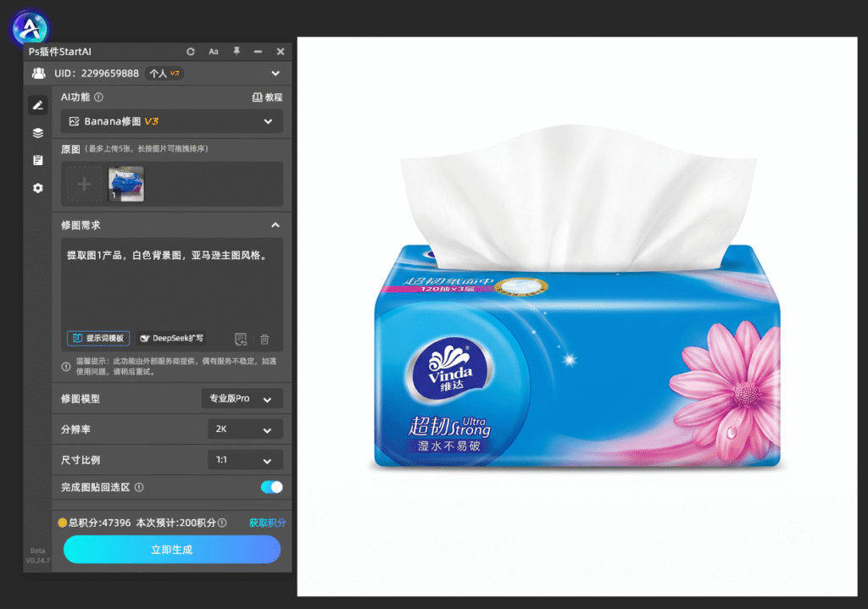Click the gold coin points icon
The height and width of the screenshot is (609, 868).
(63, 522)
